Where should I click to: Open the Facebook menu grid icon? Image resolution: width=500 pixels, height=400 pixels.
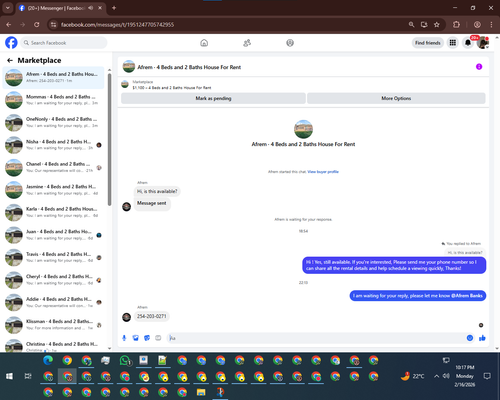coord(453,43)
